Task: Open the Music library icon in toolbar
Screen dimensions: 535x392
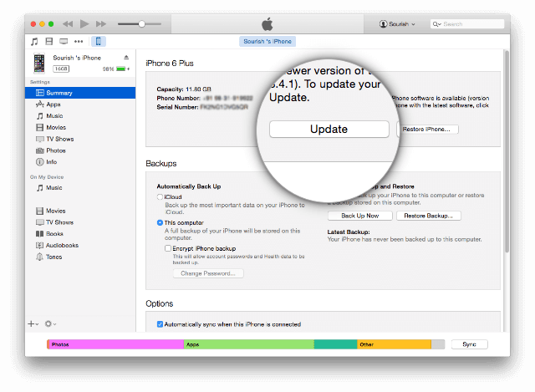Action: (x=34, y=42)
